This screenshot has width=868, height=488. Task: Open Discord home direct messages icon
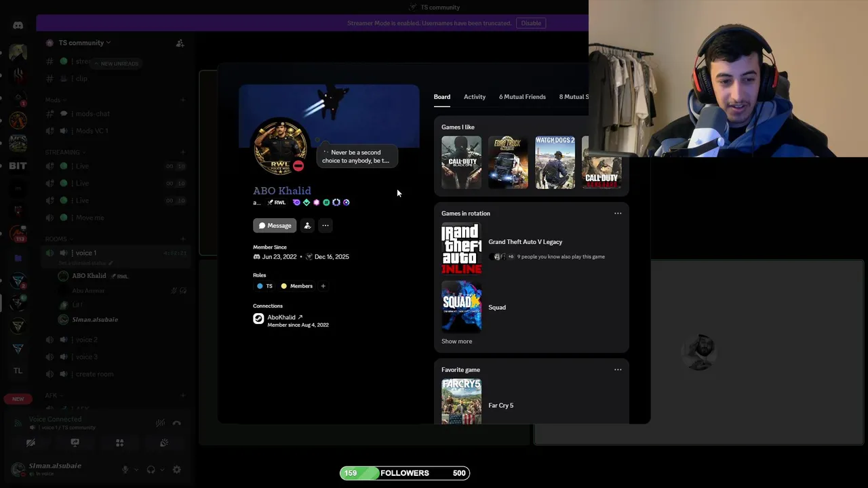tap(18, 26)
